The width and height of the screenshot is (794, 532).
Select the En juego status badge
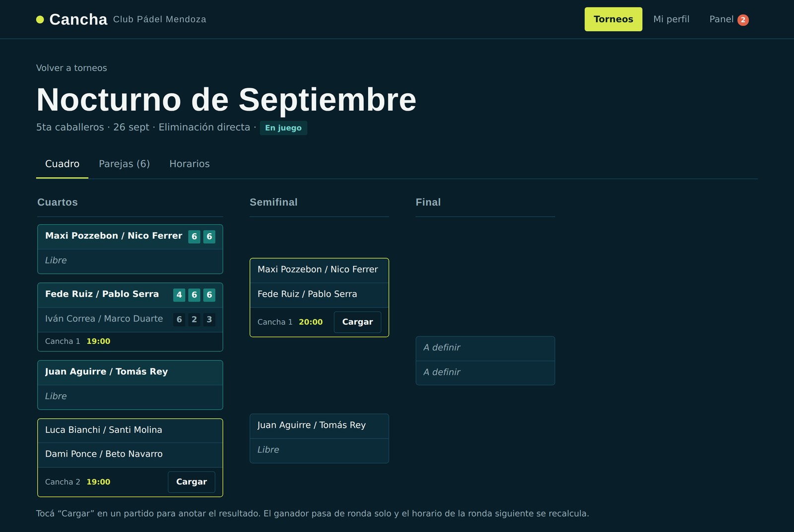click(283, 128)
